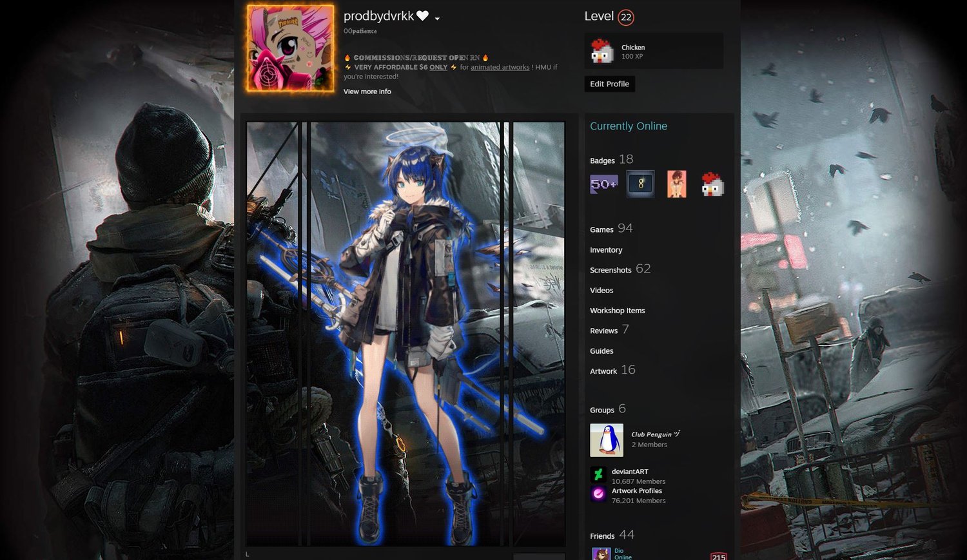Click the Currently Online status text
Image resolution: width=967 pixels, height=560 pixels.
(629, 126)
